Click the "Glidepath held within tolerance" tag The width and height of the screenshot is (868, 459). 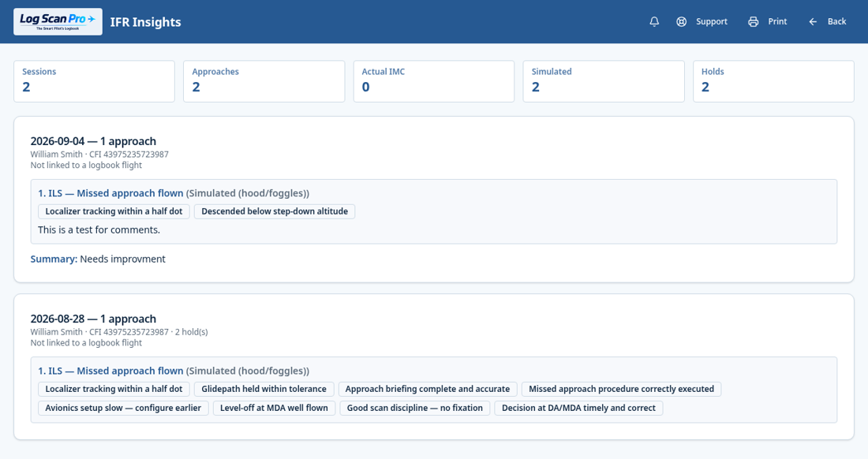[264, 389]
